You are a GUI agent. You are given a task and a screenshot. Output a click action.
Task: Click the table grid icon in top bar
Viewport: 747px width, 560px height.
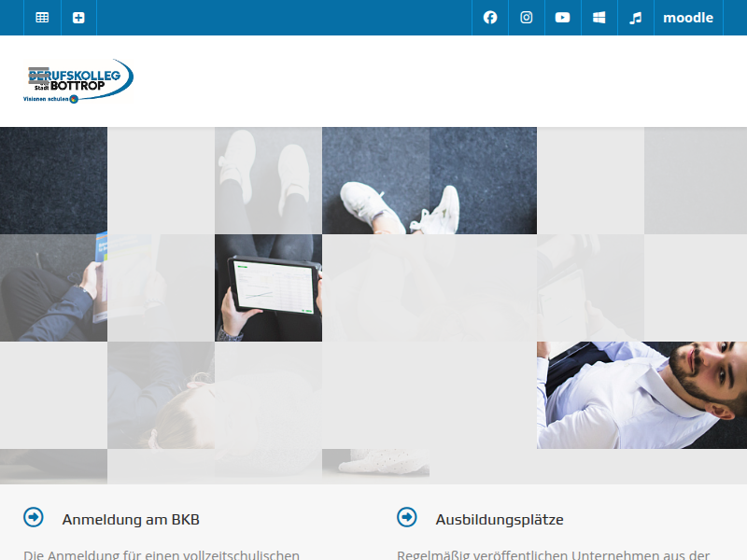[42, 18]
